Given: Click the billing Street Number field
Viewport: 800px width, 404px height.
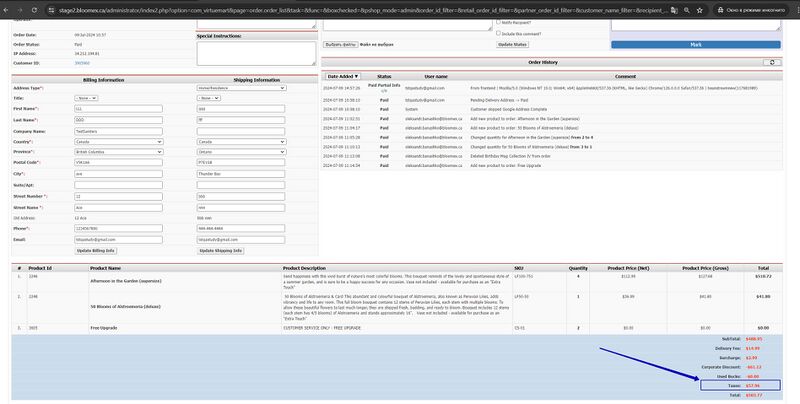Looking at the screenshot, I should point(118,196).
